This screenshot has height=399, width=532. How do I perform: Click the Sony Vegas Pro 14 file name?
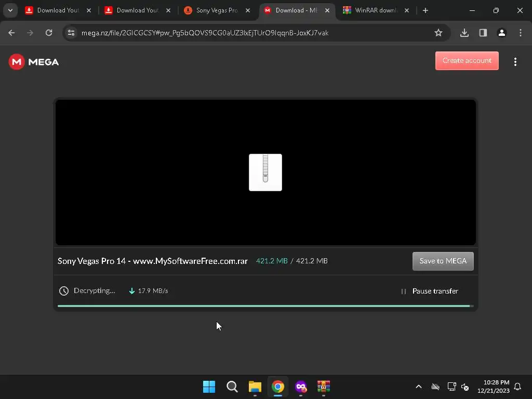pos(152,261)
